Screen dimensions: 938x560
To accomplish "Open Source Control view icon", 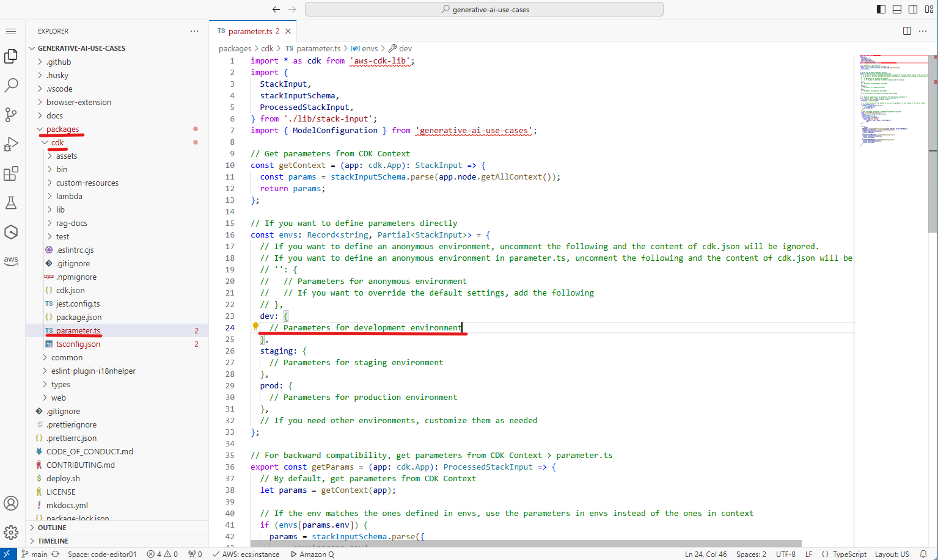I will pyautogui.click(x=11, y=115).
